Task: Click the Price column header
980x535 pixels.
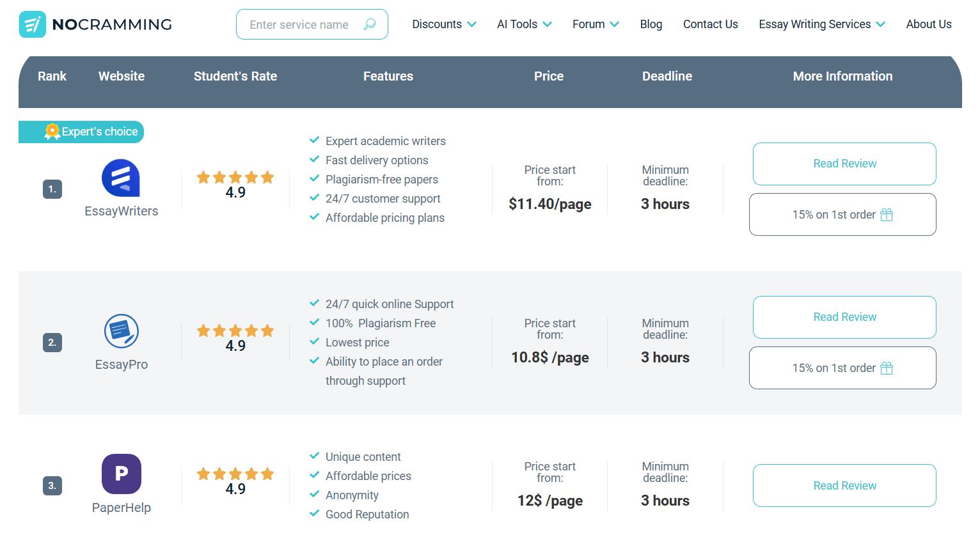Action: tap(549, 76)
